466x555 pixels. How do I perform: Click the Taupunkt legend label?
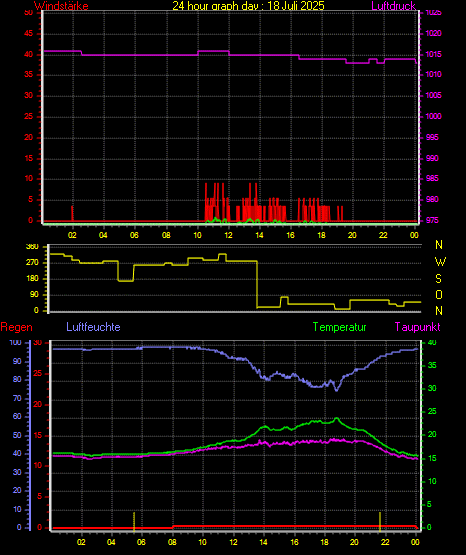pos(418,327)
